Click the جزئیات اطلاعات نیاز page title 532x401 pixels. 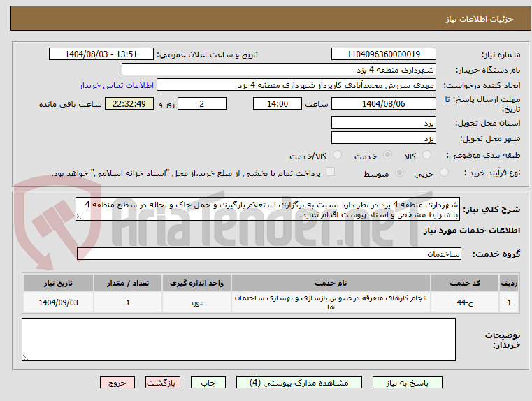(x=479, y=19)
